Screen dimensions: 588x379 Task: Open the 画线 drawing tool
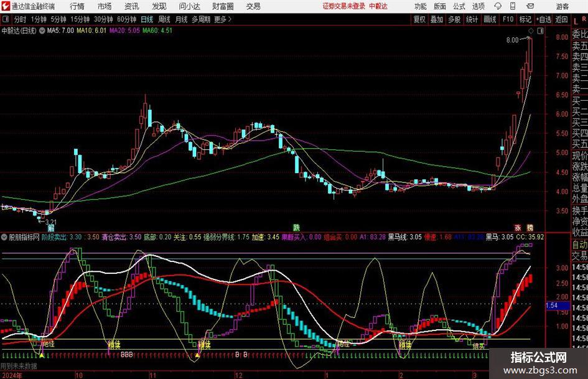click(x=490, y=19)
